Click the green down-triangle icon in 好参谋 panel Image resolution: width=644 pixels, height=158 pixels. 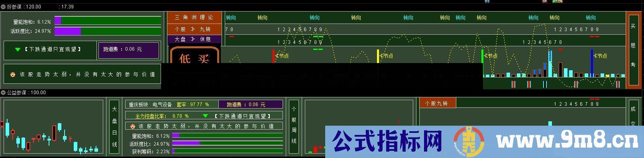click(x=18, y=49)
